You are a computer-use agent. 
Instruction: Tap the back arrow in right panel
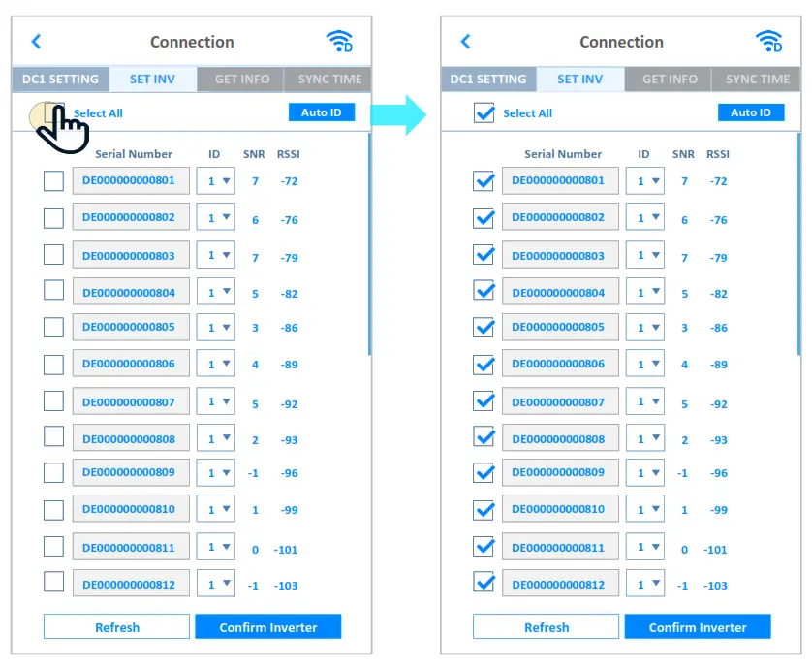(465, 42)
